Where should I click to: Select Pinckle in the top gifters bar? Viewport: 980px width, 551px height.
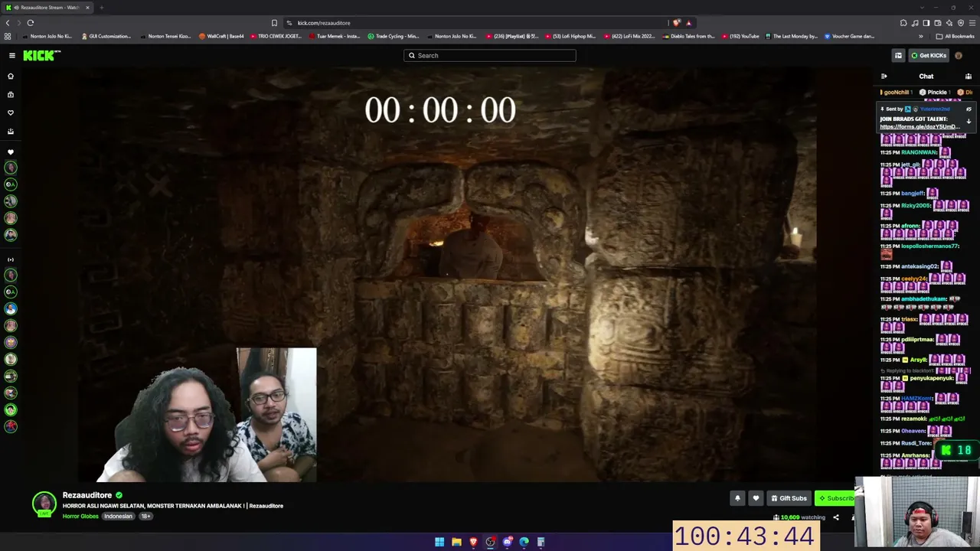point(936,92)
